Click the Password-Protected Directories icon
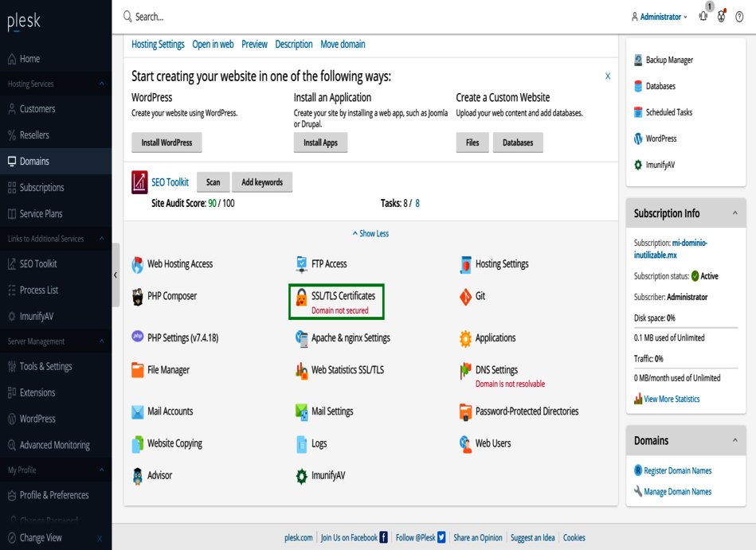756x550 pixels. coord(465,412)
